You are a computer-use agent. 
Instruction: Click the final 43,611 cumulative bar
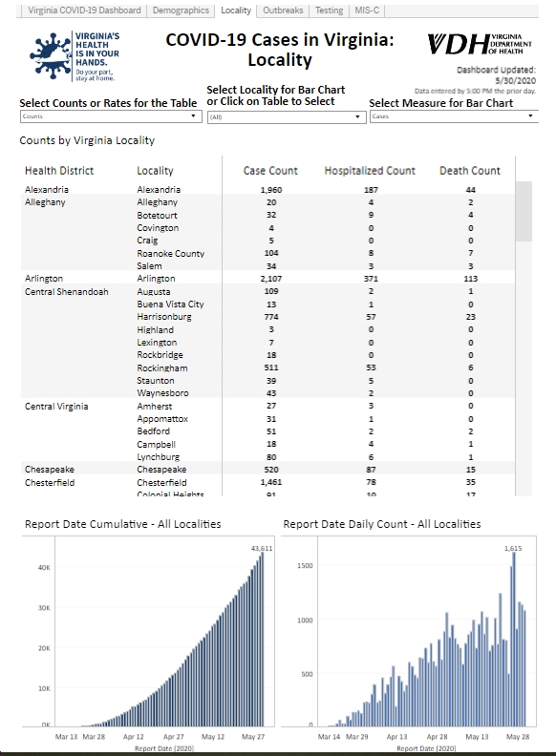(x=262, y=639)
